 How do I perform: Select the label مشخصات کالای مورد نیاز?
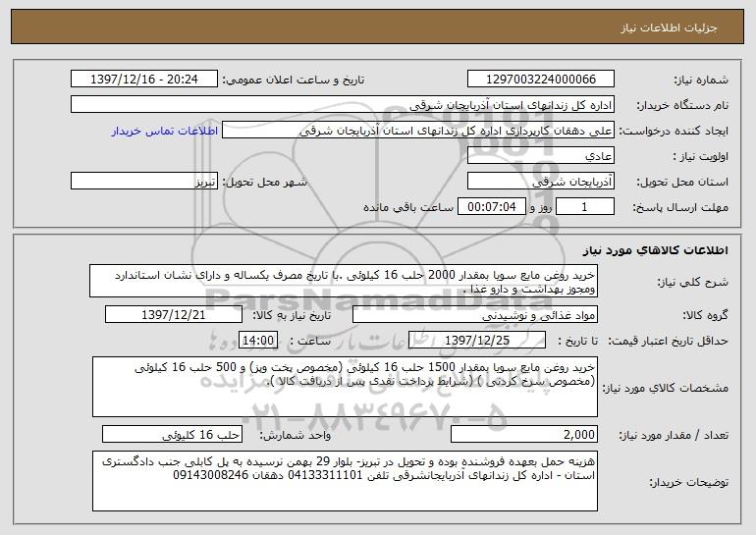[x=666, y=388]
